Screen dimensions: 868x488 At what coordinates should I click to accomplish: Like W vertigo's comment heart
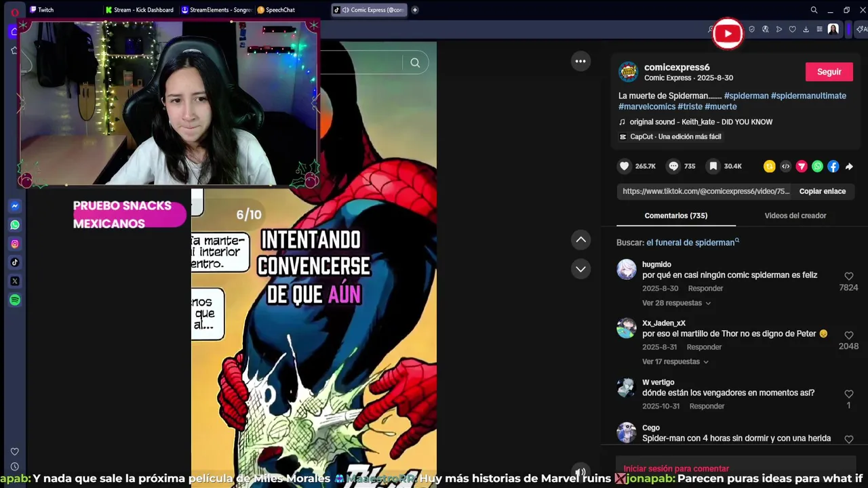pyautogui.click(x=848, y=394)
